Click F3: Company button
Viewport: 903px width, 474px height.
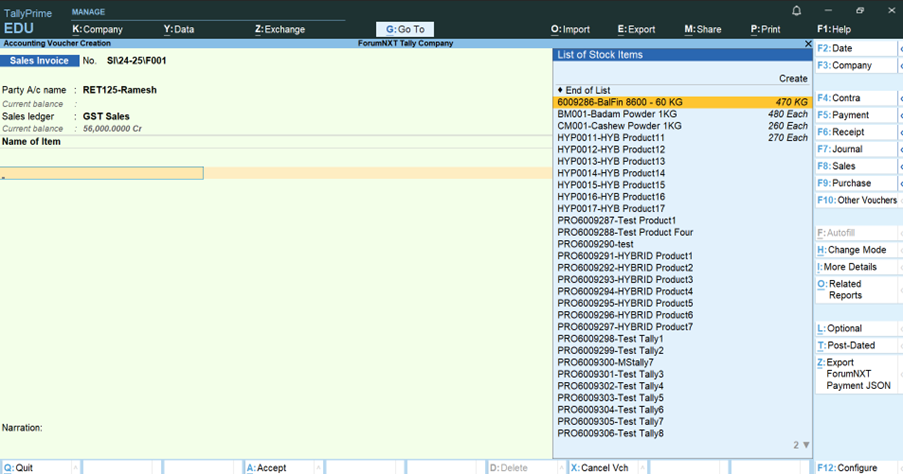tap(856, 66)
